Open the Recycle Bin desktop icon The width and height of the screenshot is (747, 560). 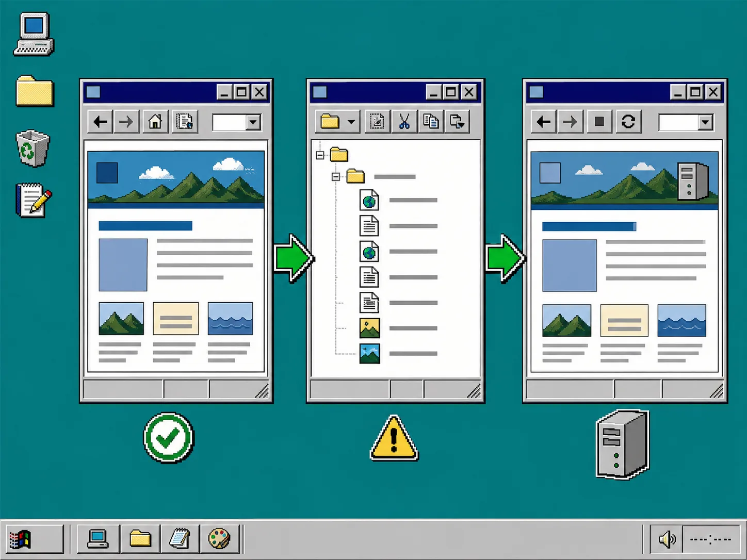[33, 148]
